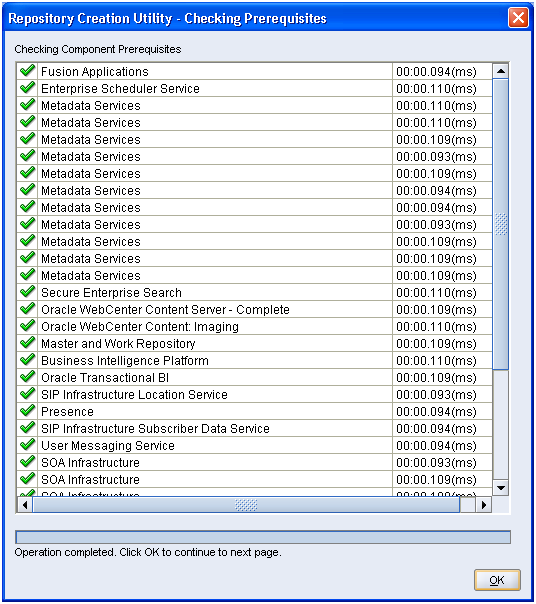
Task: Click the vertical scrollbar up arrow
Action: pos(501,71)
